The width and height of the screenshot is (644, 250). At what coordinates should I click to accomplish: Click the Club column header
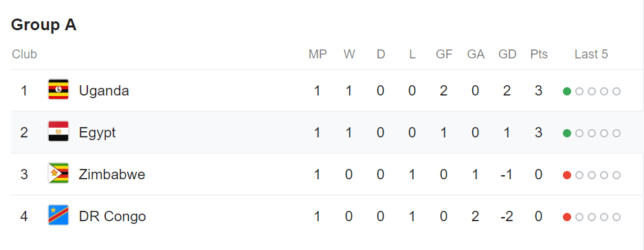24,54
